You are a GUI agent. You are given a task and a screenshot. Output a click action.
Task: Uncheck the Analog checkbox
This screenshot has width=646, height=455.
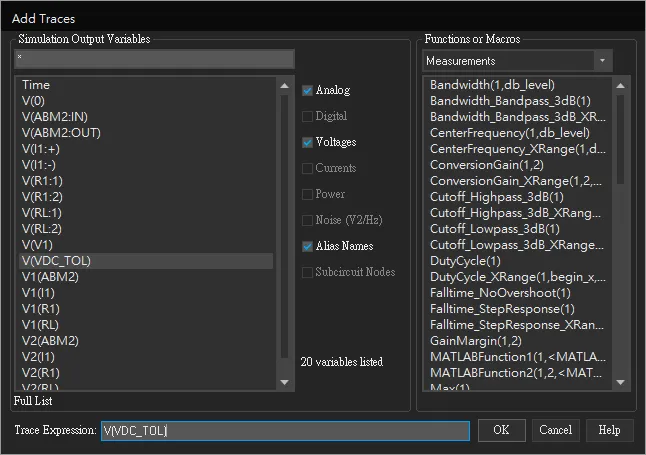(308, 90)
